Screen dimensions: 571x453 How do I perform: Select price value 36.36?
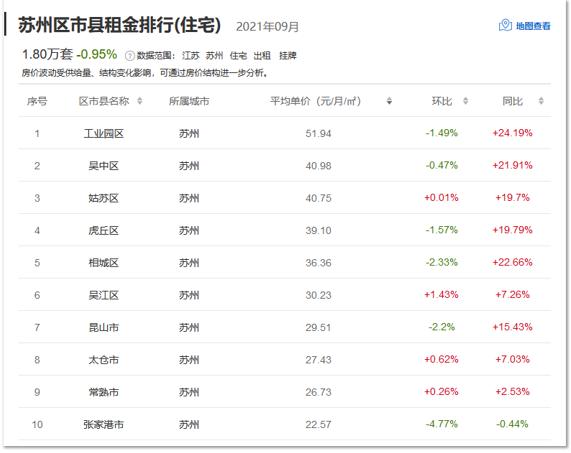pyautogui.click(x=318, y=263)
